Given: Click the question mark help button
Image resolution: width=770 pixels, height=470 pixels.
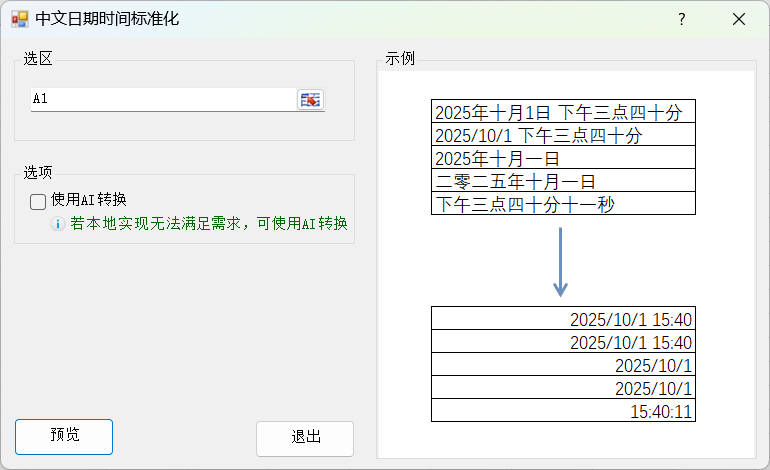Looking at the screenshot, I should [x=681, y=19].
